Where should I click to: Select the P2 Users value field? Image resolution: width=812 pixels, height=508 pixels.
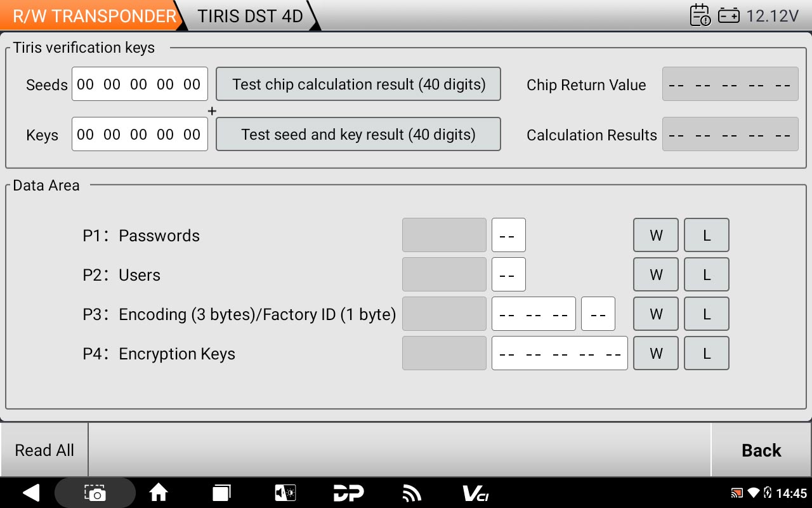pos(508,275)
